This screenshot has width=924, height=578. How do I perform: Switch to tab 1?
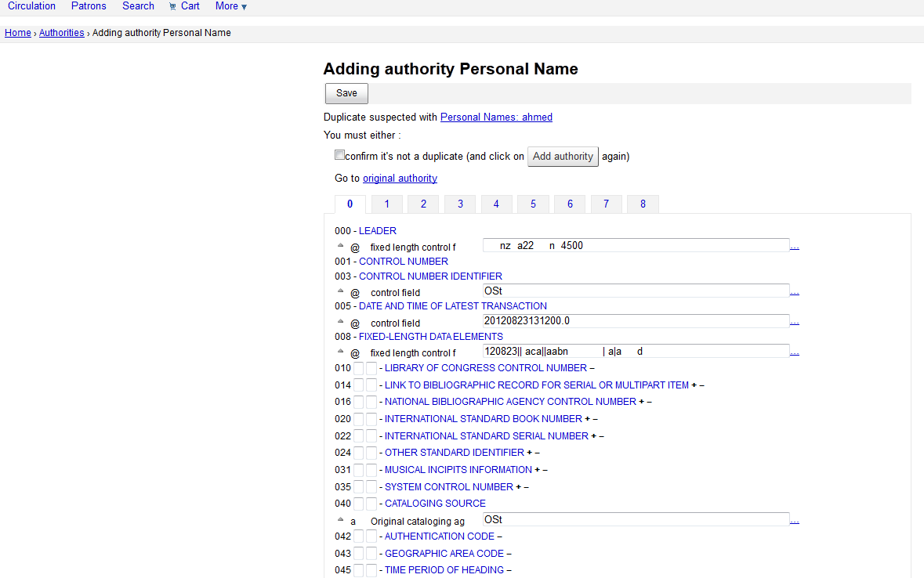point(386,204)
